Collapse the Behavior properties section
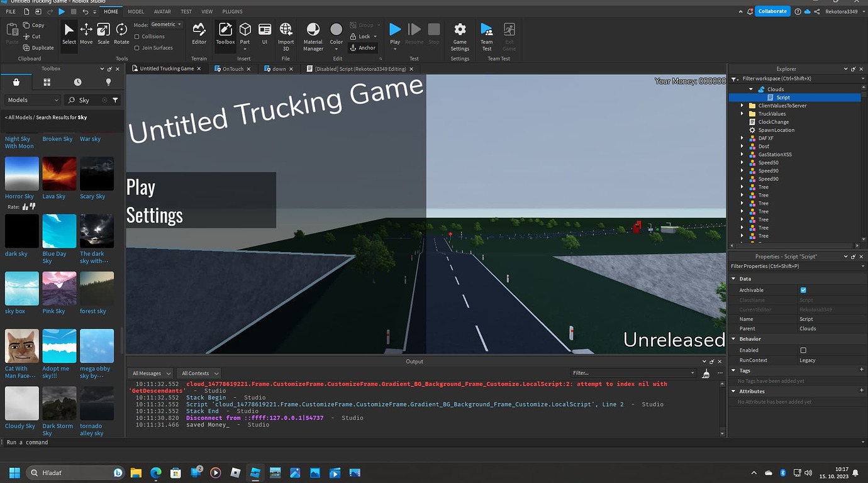This screenshot has width=868, height=483. (x=733, y=339)
